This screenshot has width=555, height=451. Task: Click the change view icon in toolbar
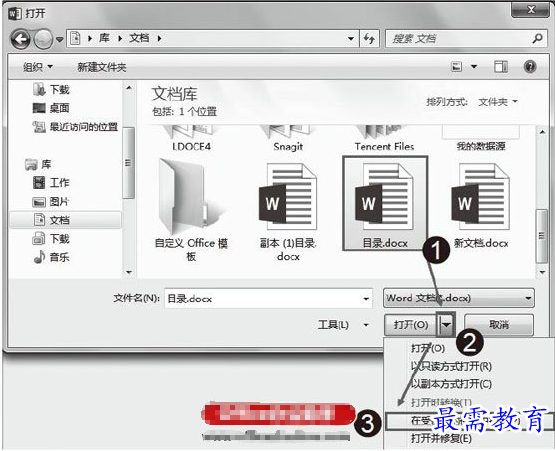point(457,67)
